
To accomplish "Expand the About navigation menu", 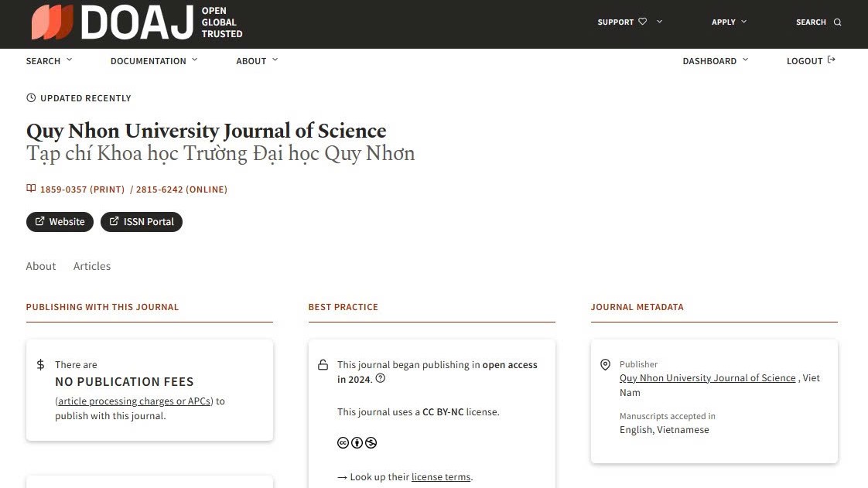I will [x=257, y=61].
